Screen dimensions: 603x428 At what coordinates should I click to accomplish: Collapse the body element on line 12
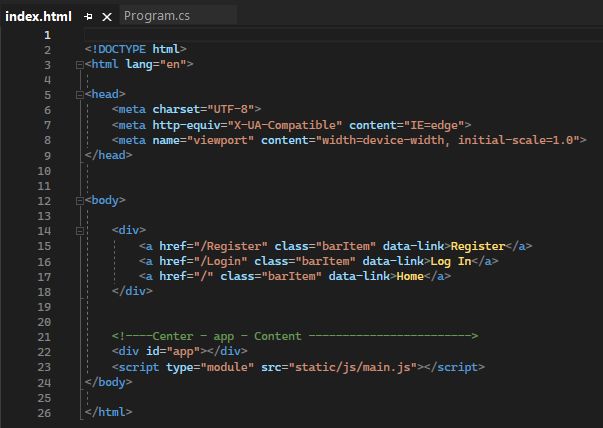coord(80,201)
